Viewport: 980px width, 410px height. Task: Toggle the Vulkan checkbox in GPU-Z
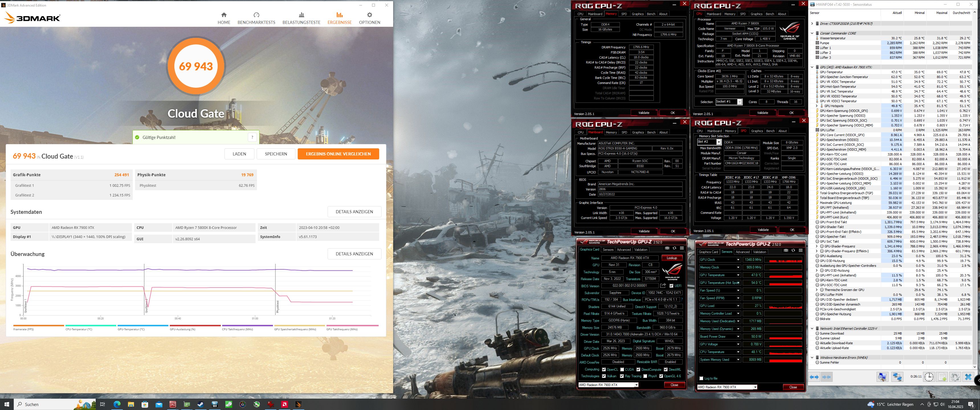(x=604, y=376)
